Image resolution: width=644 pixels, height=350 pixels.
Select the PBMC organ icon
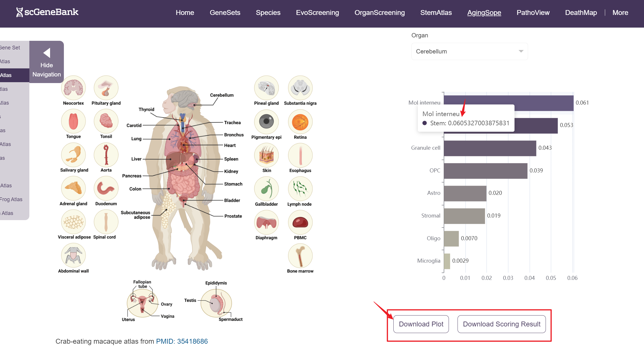pos(300,222)
